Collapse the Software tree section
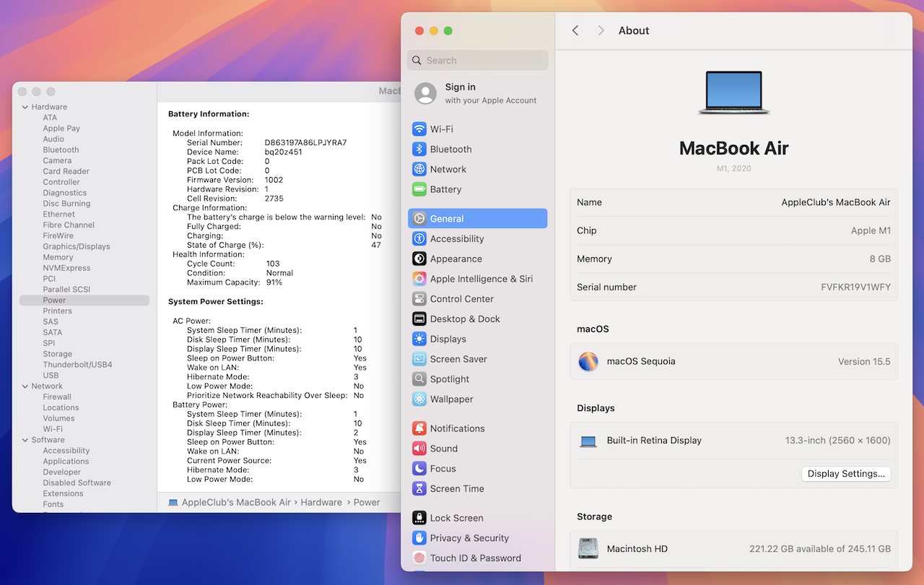This screenshot has height=585, width=924. pyautogui.click(x=25, y=440)
